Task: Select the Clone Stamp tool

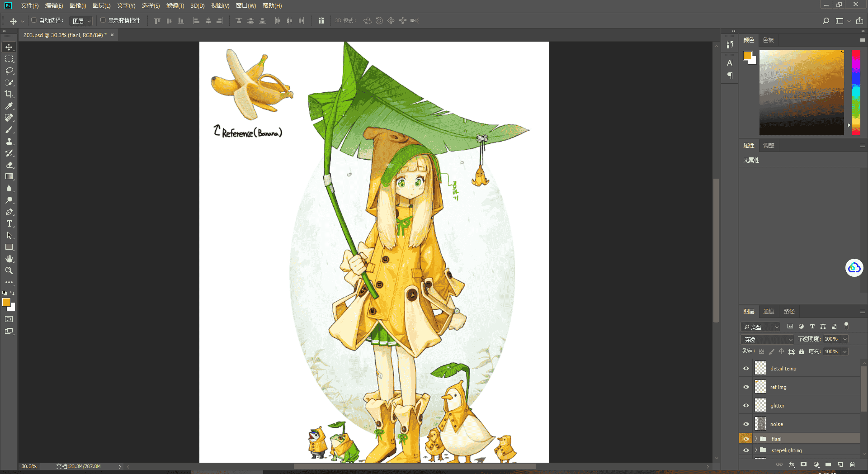Action: pos(9,141)
